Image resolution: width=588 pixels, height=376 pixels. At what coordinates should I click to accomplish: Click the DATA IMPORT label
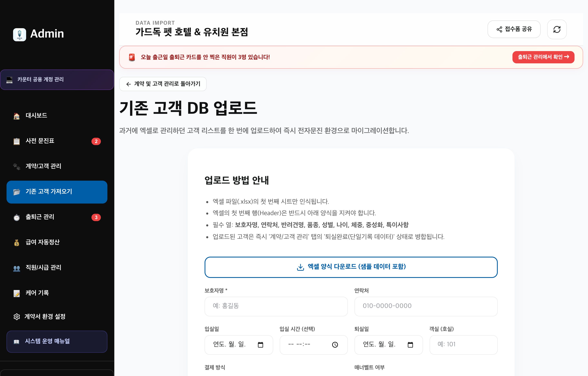coord(155,23)
